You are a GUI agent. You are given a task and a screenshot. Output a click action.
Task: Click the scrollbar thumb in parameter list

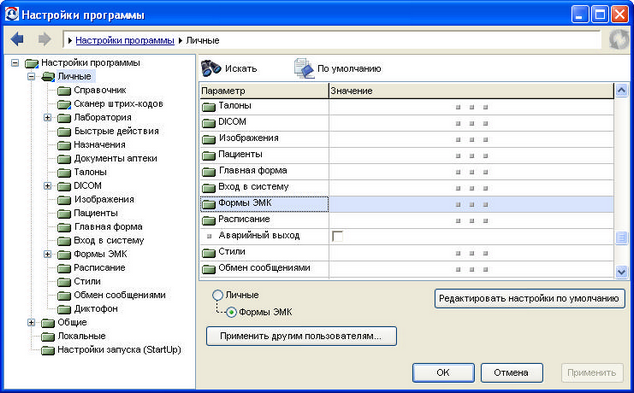[621, 238]
